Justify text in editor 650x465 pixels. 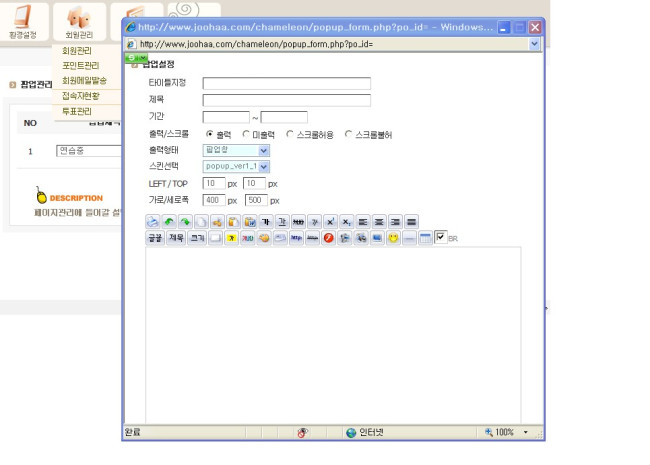411,222
